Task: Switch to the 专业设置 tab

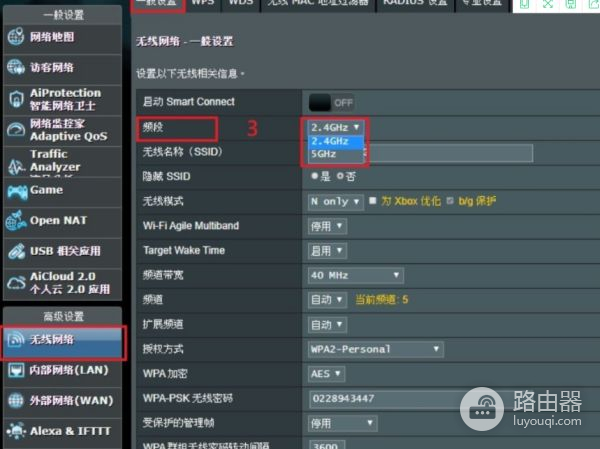Action: 482,4
